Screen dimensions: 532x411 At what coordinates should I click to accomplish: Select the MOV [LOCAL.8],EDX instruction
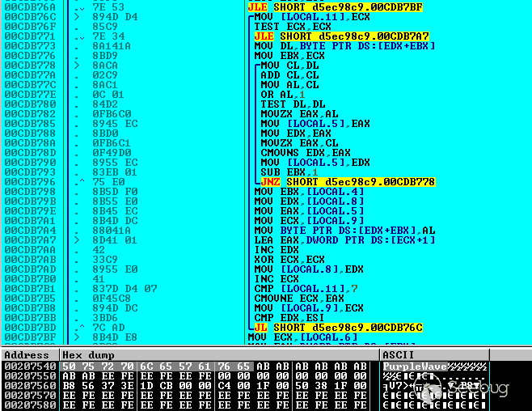pos(309,269)
